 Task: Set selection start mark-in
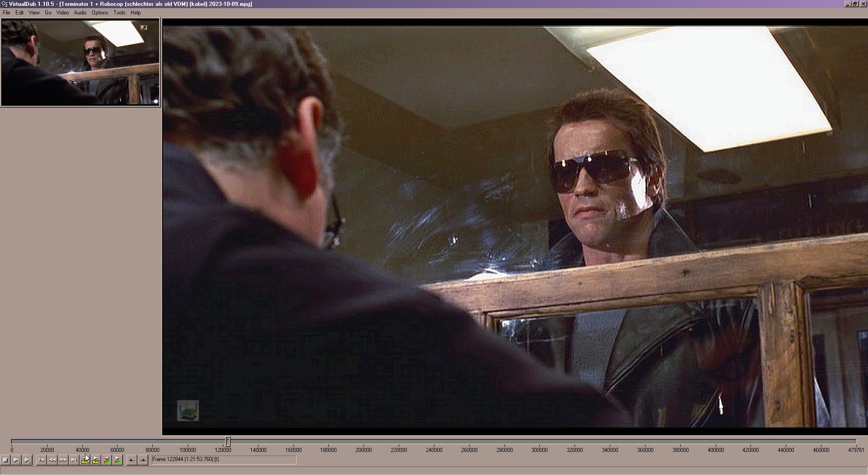pos(132,460)
